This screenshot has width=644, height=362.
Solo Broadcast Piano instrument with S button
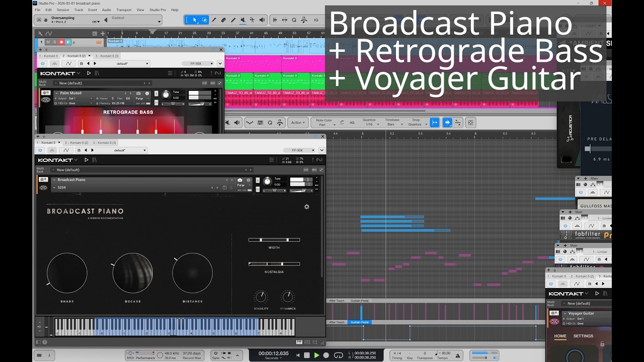(x=258, y=179)
